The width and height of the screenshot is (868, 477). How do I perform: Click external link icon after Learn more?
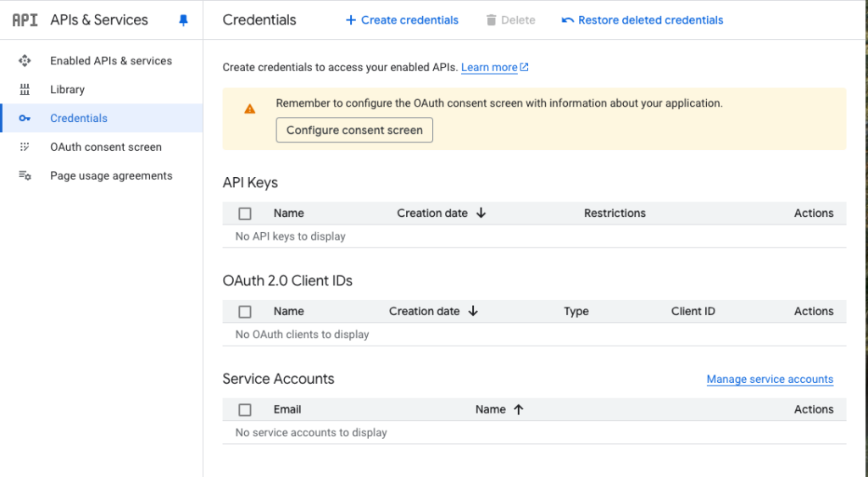coord(524,67)
